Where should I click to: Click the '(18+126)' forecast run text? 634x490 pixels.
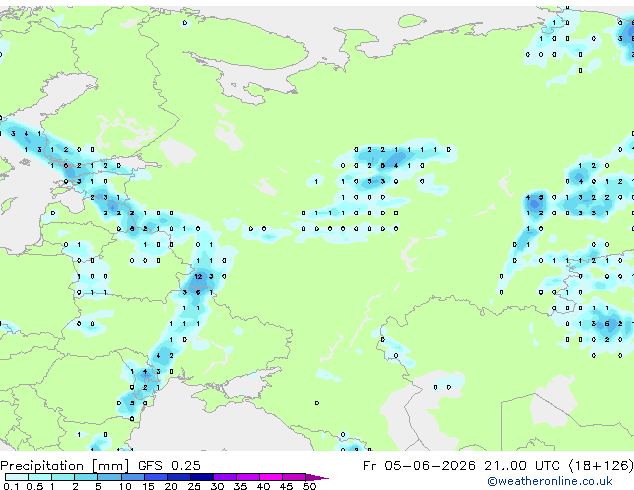[601, 466]
